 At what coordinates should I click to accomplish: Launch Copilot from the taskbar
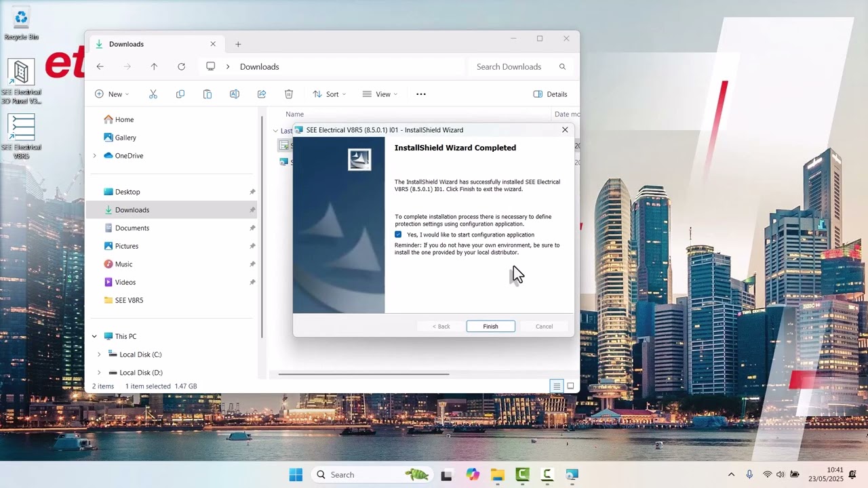coord(473,474)
